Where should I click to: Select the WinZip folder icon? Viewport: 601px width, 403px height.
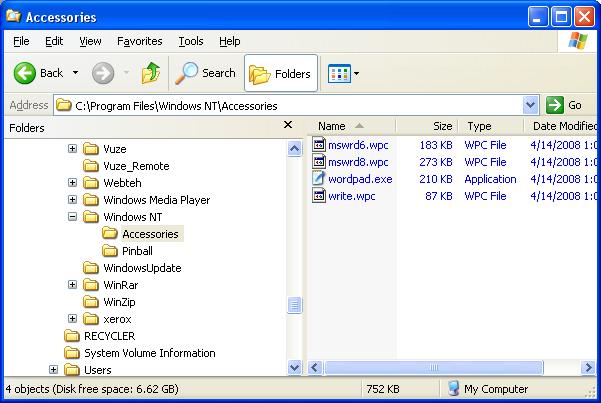click(x=91, y=301)
